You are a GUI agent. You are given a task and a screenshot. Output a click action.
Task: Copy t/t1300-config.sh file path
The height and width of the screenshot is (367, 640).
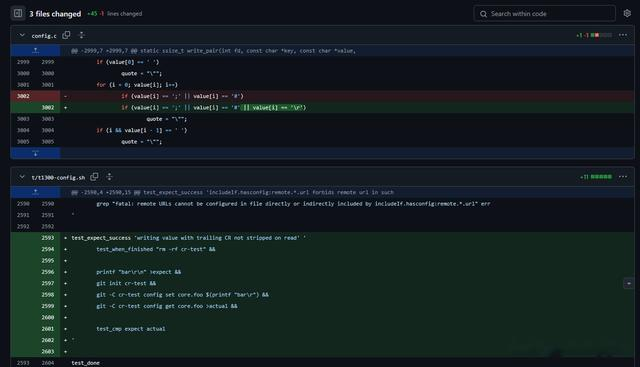coord(94,177)
